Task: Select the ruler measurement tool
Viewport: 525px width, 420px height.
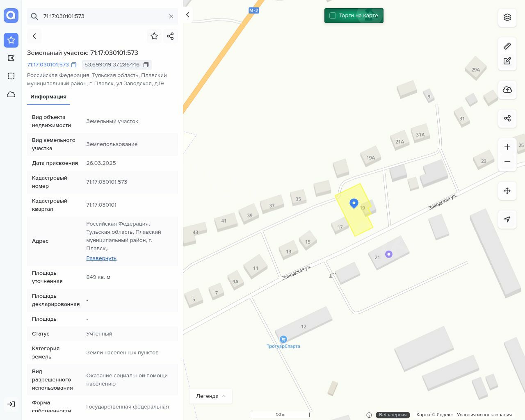Action: tap(507, 46)
